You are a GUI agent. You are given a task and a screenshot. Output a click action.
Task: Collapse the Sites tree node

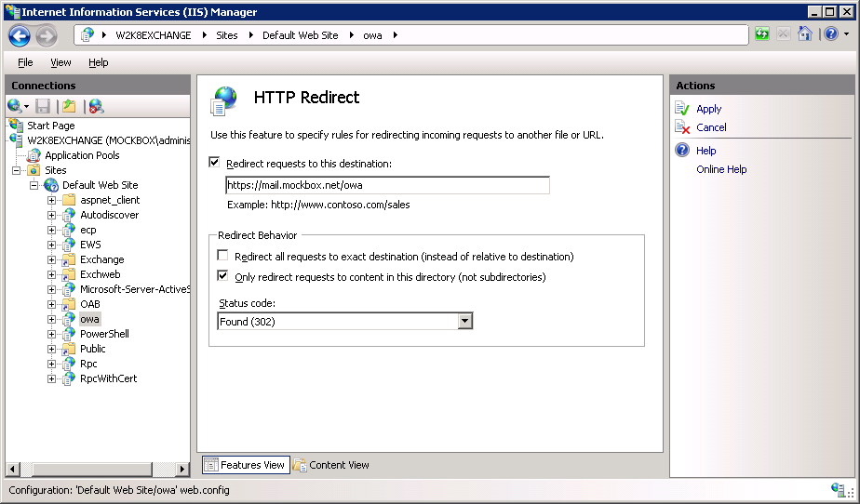coord(17,170)
